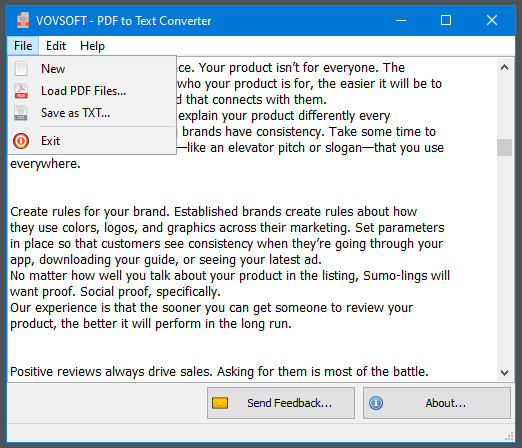Click the resize grip in window corner

509,436
